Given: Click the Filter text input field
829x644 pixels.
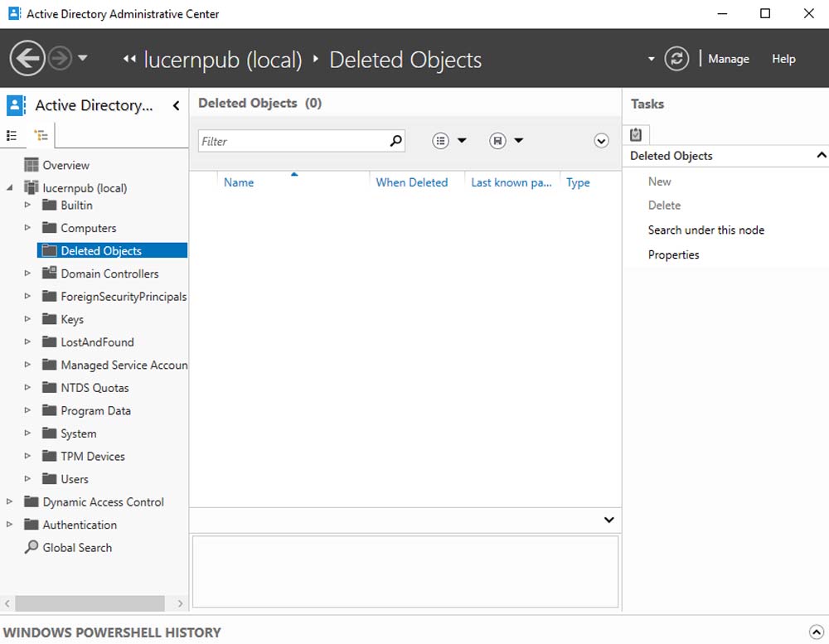Looking at the screenshot, I should (292, 141).
